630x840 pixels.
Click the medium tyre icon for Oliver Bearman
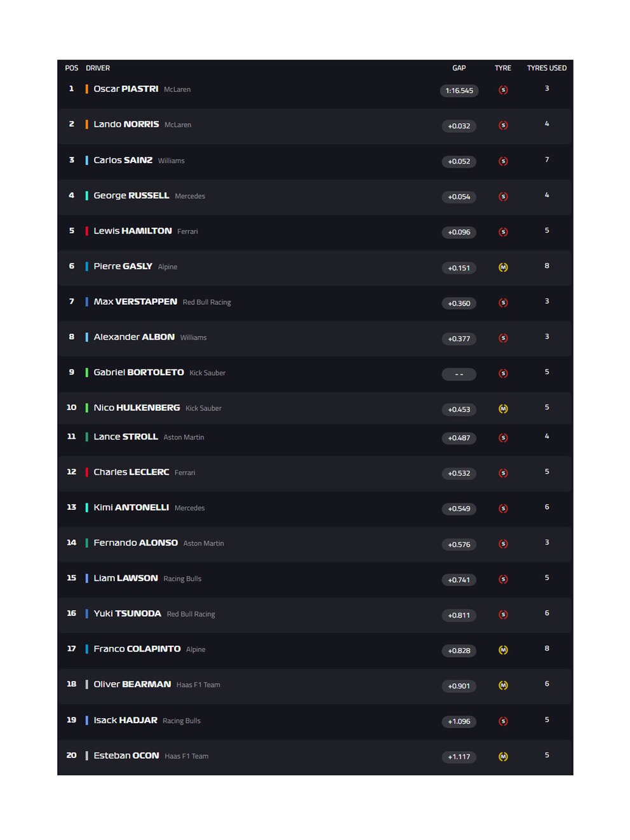503,686
